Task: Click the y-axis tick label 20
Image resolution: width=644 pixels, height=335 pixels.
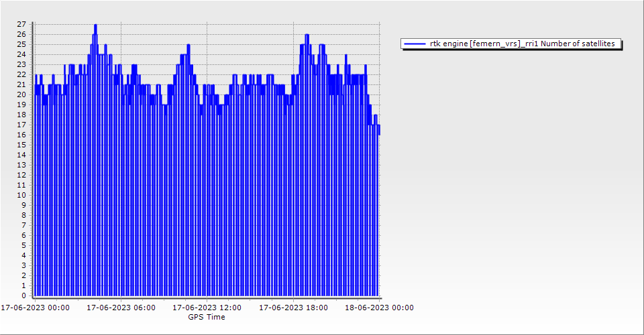Action: [x=21, y=94]
